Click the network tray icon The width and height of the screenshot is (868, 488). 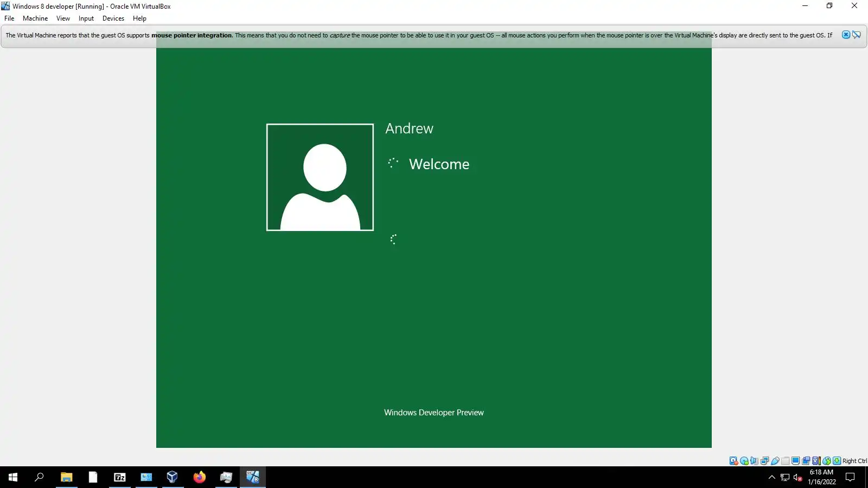click(x=785, y=477)
